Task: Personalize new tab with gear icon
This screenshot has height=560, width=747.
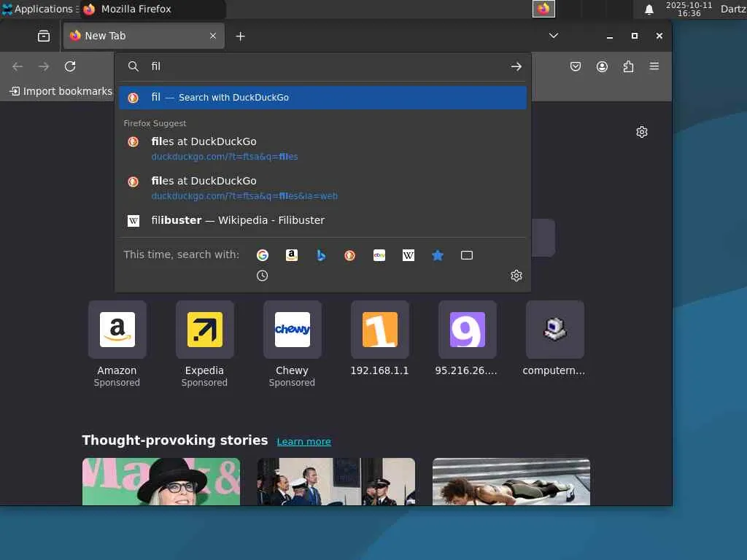Action: pos(642,132)
